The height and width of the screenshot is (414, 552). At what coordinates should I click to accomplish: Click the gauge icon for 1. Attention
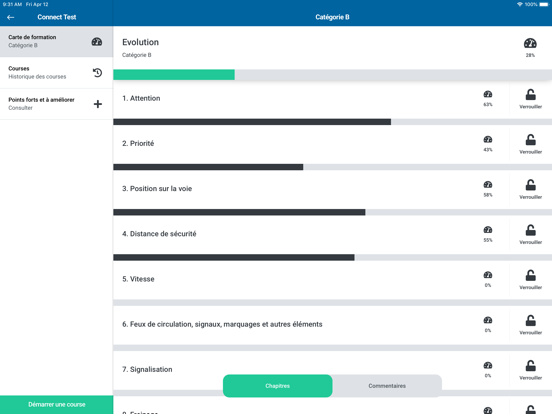pos(488,94)
